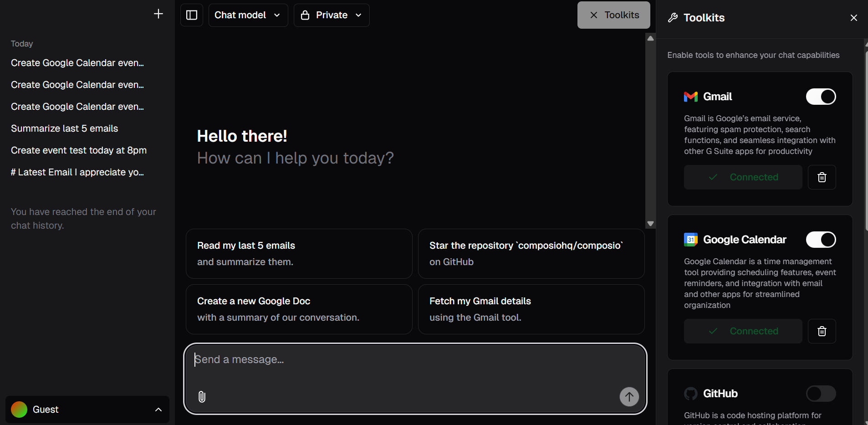Select 'Star the repository' suggestion card
The width and height of the screenshot is (868, 425).
coord(531,254)
